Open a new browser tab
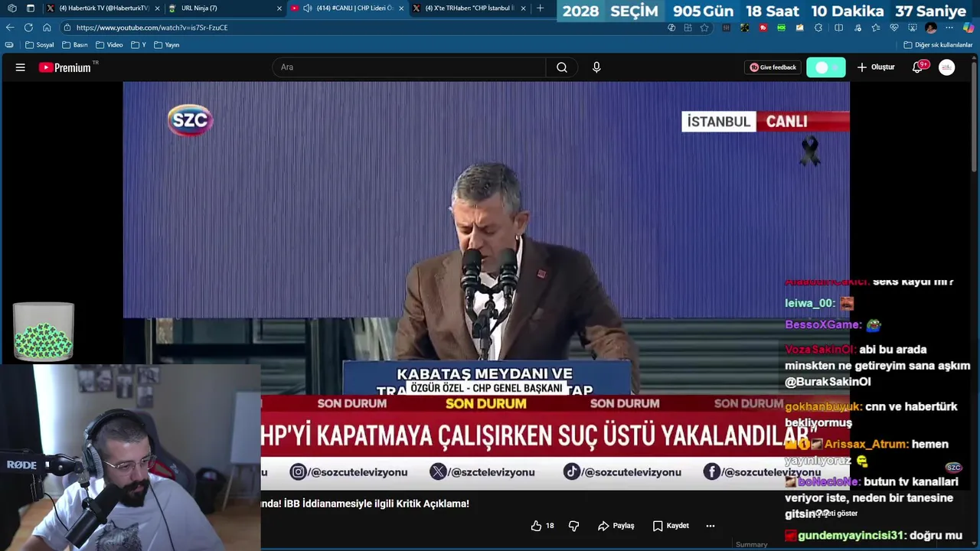 tap(541, 8)
